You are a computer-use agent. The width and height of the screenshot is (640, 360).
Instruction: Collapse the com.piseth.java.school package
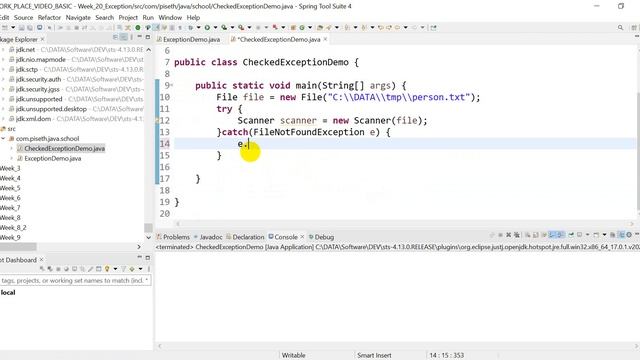click(x=3, y=139)
